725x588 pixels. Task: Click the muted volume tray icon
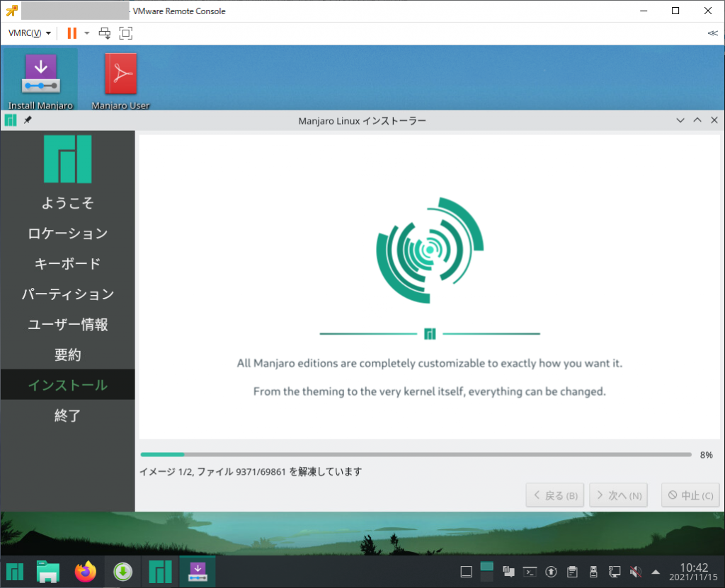click(636, 572)
